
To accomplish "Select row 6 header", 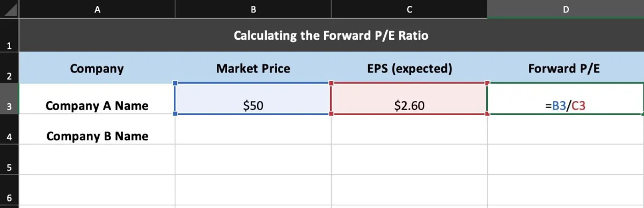I will (9, 190).
